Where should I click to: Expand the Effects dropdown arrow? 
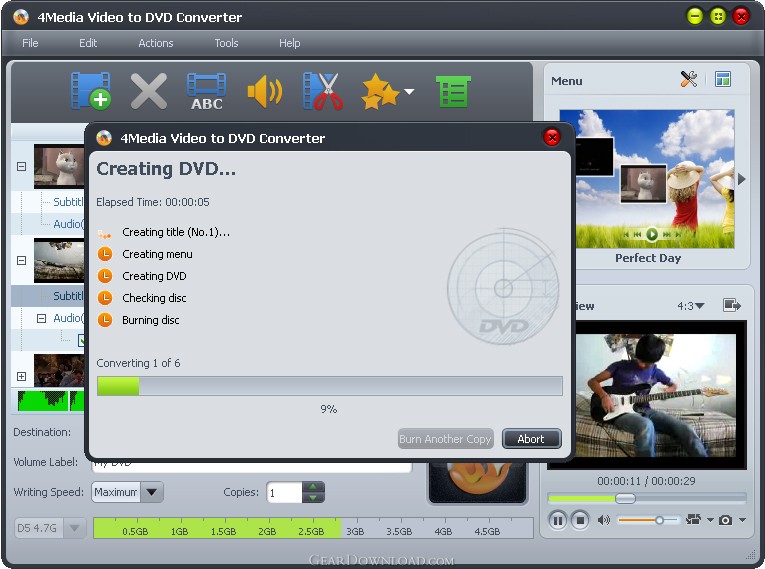tap(409, 91)
